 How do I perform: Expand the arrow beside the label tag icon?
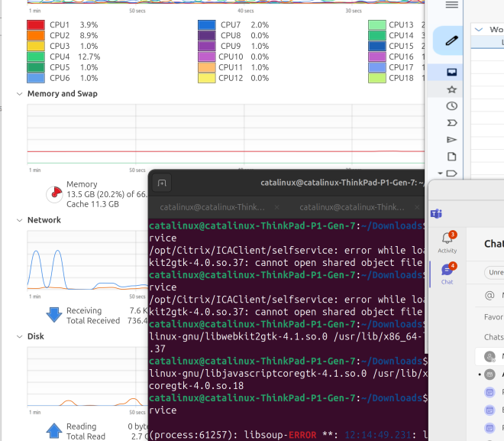(441, 173)
